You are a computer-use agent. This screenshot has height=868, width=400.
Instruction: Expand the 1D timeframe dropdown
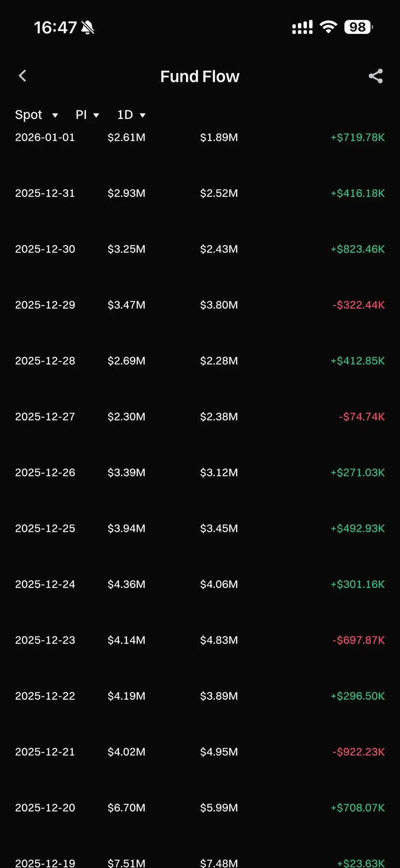click(131, 115)
